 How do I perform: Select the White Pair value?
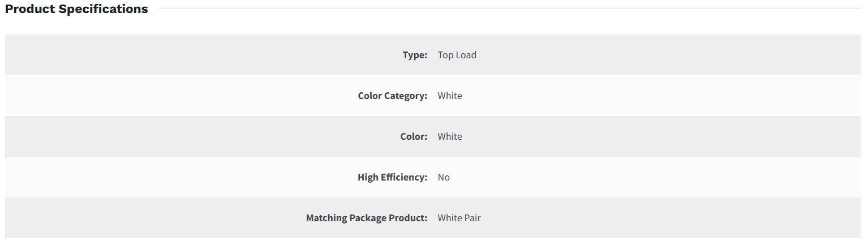tap(459, 218)
